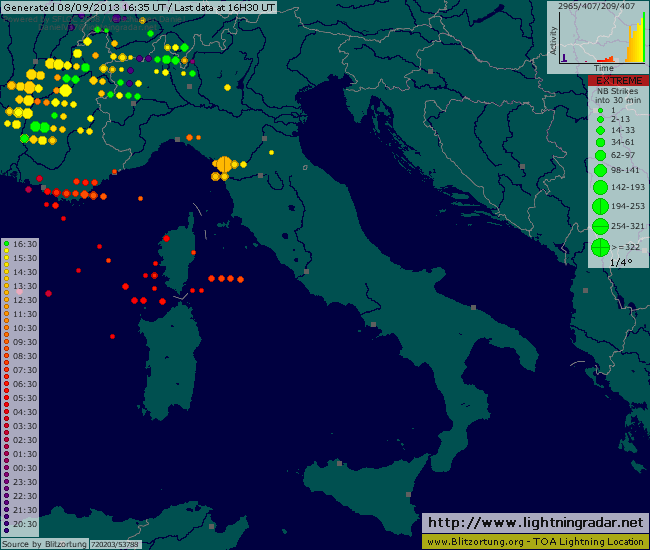The image size is (650, 550).
Task: Select the 23:30 time legend label
Action: (25, 482)
